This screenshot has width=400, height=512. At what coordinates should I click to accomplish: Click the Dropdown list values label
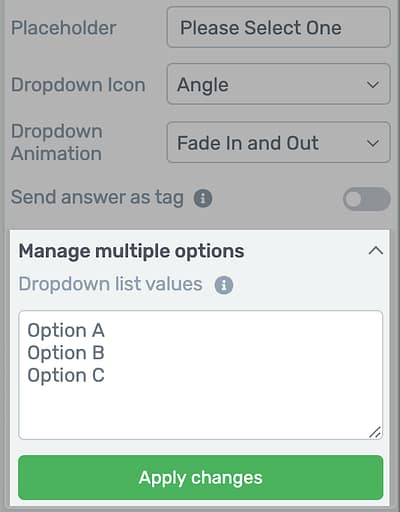(x=110, y=284)
